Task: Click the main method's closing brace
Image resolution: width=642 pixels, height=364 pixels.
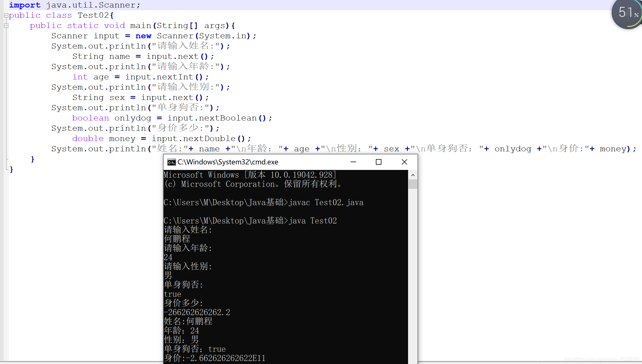Action: (33, 159)
